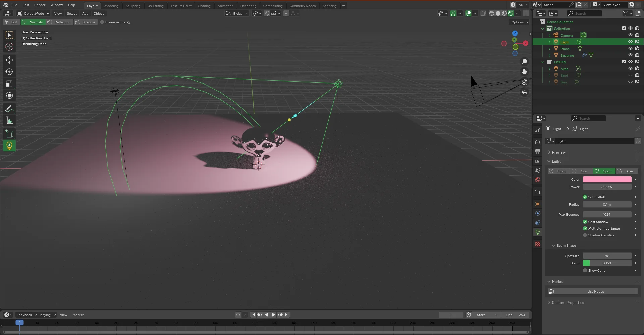Viewport: 644px width, 335px height.
Task: Select the Rotate tool
Action: pos(9,71)
